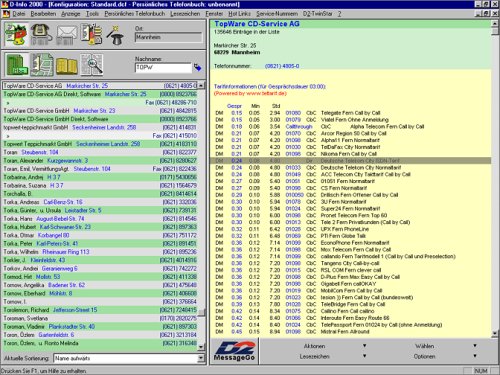Screen dimensions: 500x375
Task: Select Toron, Özlem Gartenfeldstr. 6 entry
Action: pos(100,335)
